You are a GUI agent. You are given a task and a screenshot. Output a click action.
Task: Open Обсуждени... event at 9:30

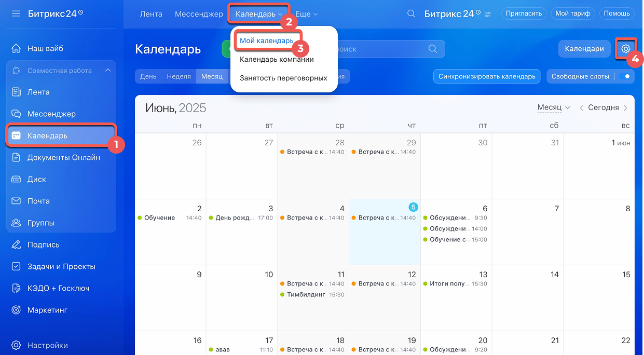click(x=455, y=218)
